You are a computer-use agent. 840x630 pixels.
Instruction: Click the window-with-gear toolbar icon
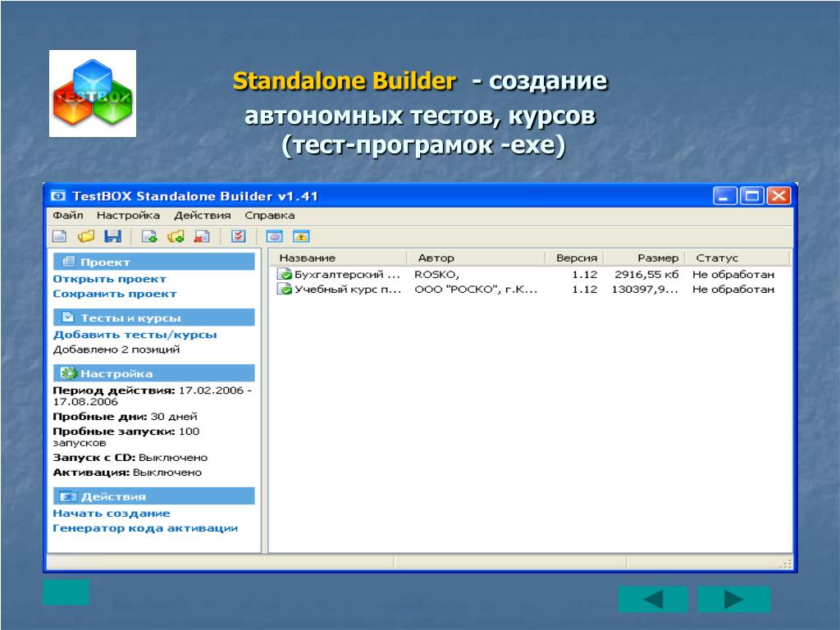pyautogui.click(x=274, y=236)
